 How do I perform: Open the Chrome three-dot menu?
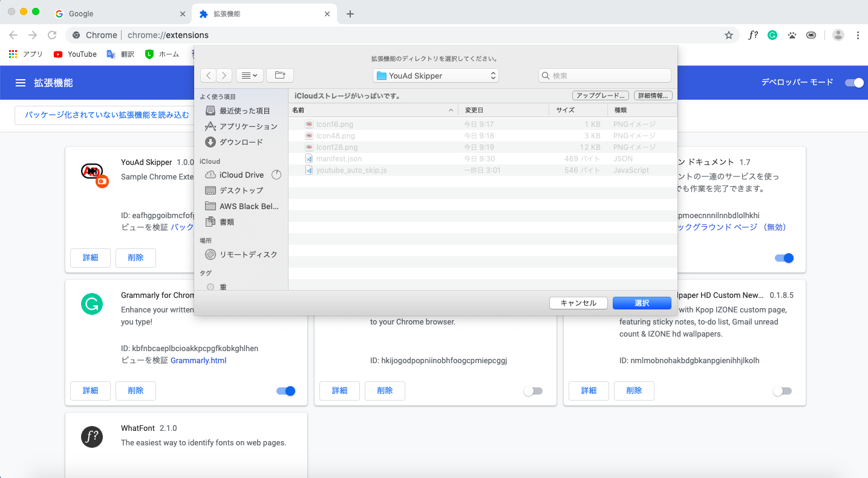[858, 35]
